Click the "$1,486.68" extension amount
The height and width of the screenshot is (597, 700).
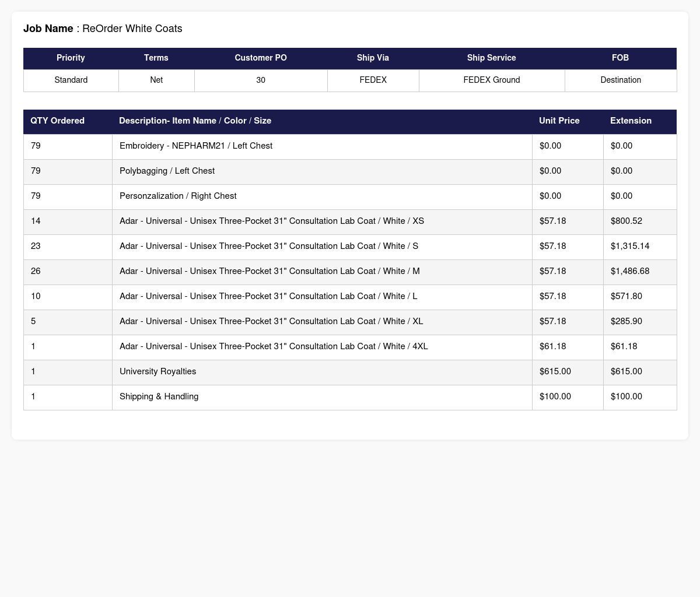(x=630, y=271)
